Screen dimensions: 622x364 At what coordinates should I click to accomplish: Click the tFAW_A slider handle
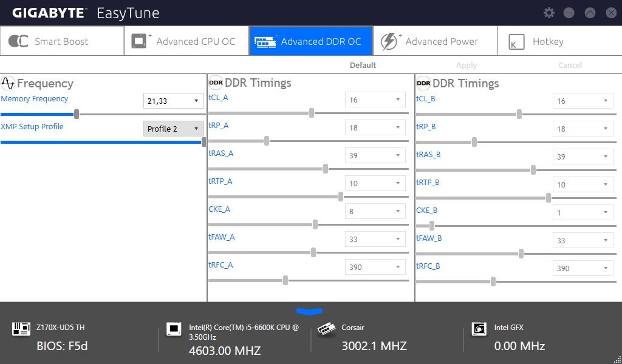(x=313, y=253)
